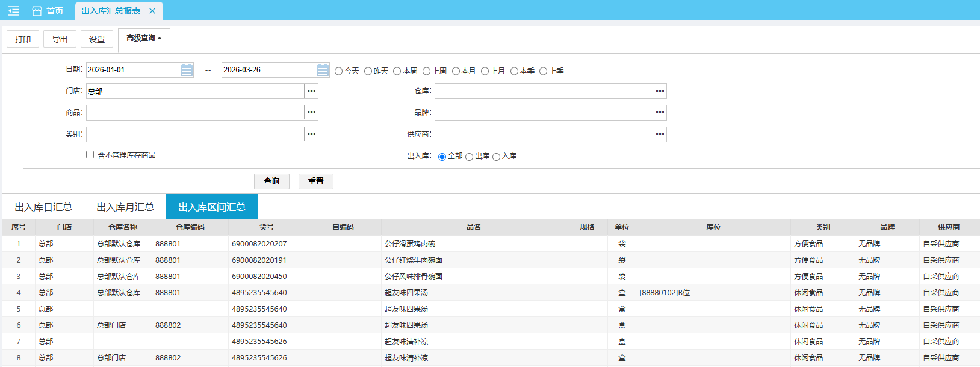
Task: Open the 供应商 selection ellipsis button
Action: pos(660,134)
